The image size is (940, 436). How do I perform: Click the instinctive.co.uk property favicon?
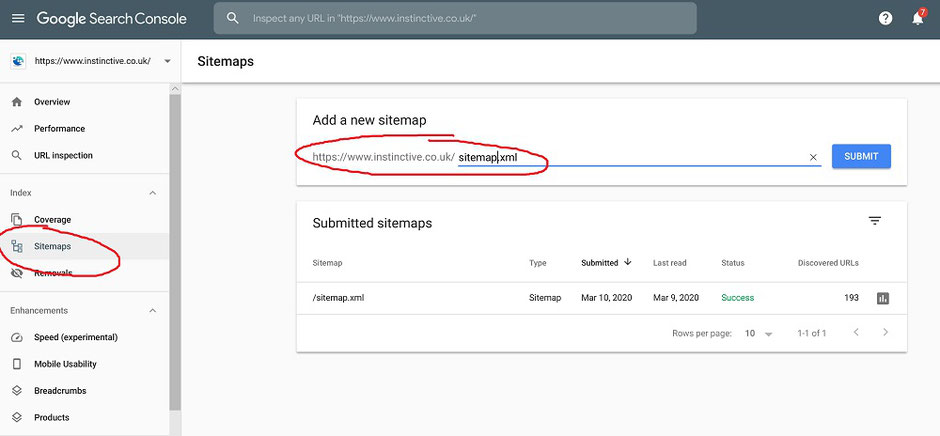[x=18, y=61]
